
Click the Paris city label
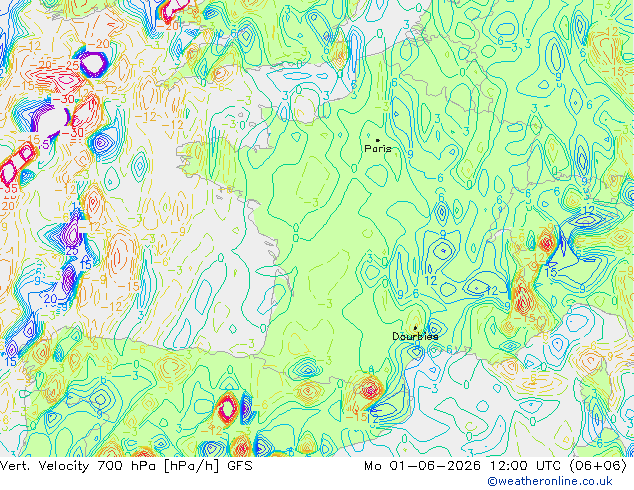coord(378,148)
